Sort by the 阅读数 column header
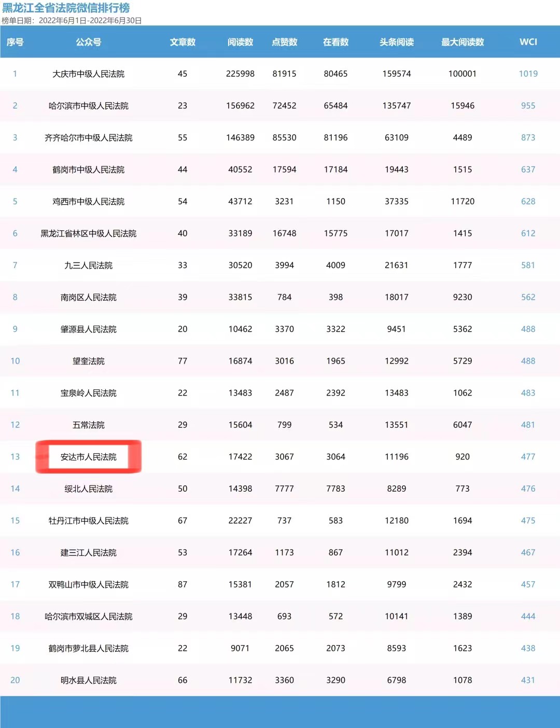 (240, 42)
